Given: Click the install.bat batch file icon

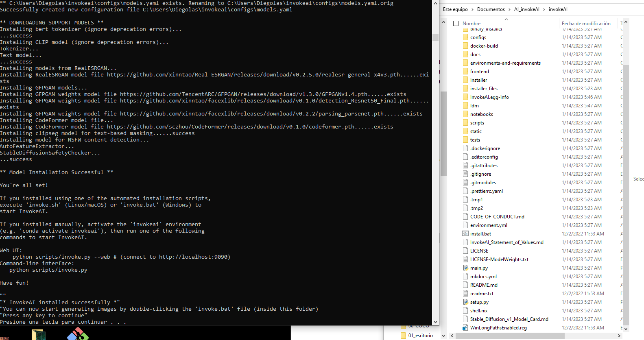Looking at the screenshot, I should (465, 234).
